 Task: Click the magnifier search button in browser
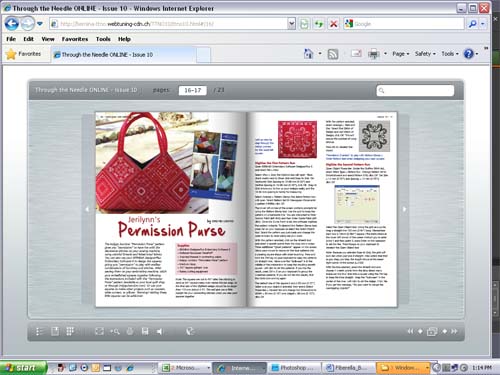point(473,24)
